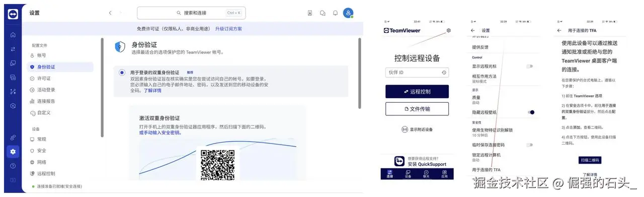
Task: Tap the 远程控制 button on mobile
Action: coord(417,92)
